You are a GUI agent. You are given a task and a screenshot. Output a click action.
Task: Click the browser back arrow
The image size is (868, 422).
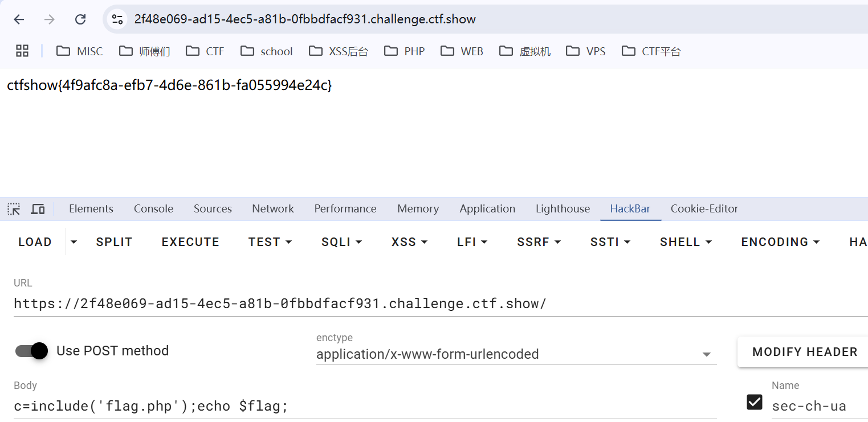click(19, 19)
